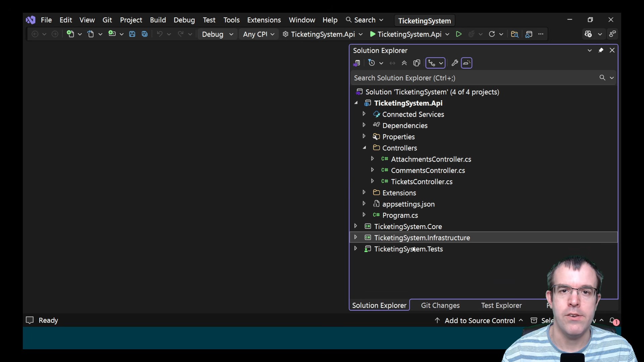Viewport: 644px width, 362px height.
Task: Select the AttachmentsController.cs file
Action: point(431,159)
